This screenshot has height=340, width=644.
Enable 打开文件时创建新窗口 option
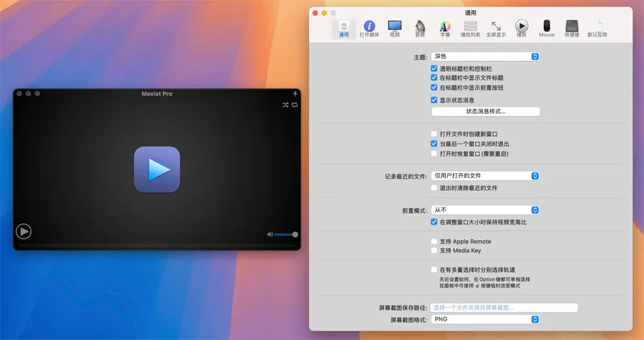[x=434, y=134]
